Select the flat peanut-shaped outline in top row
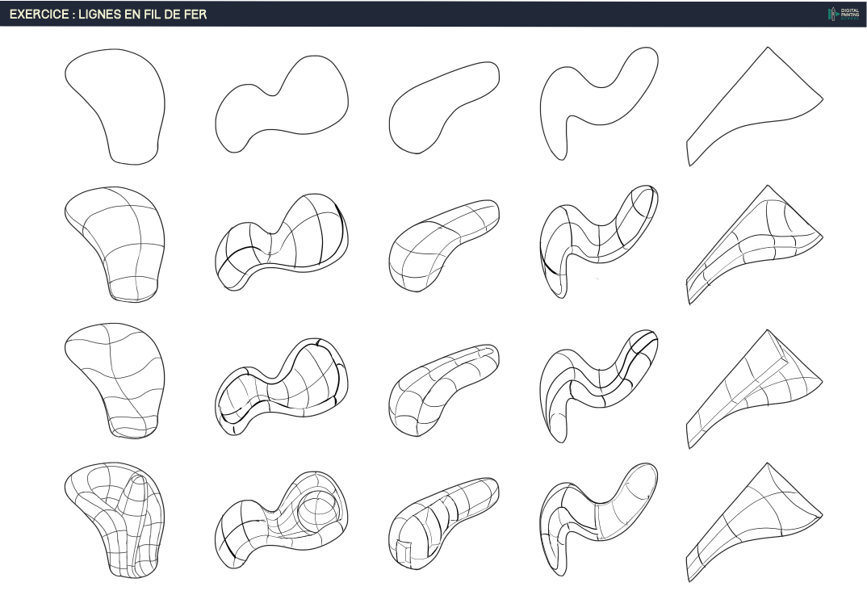 283,105
